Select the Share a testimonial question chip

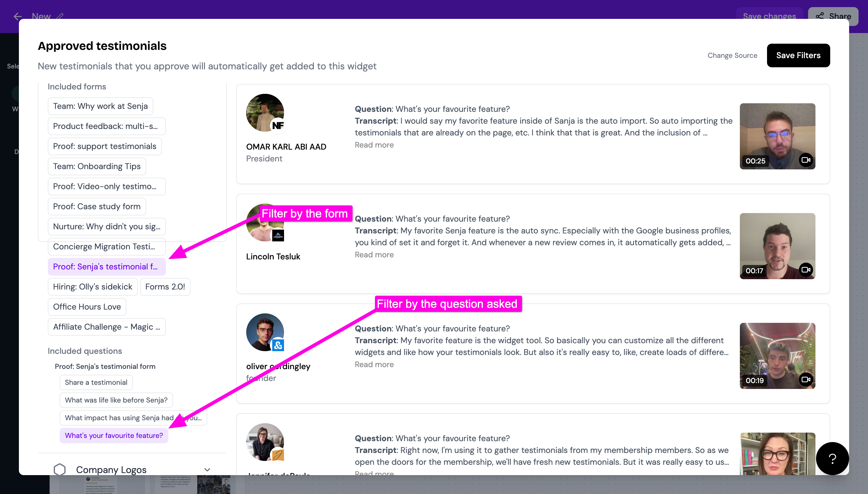96,382
